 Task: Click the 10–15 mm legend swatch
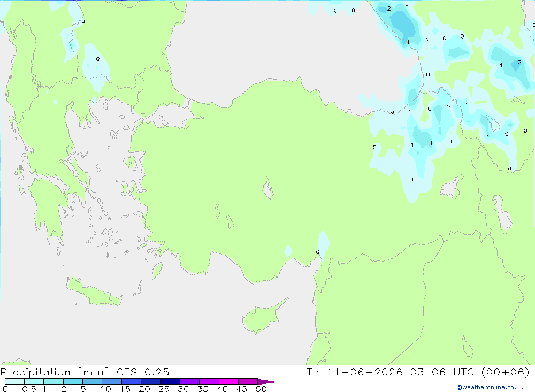(112, 381)
